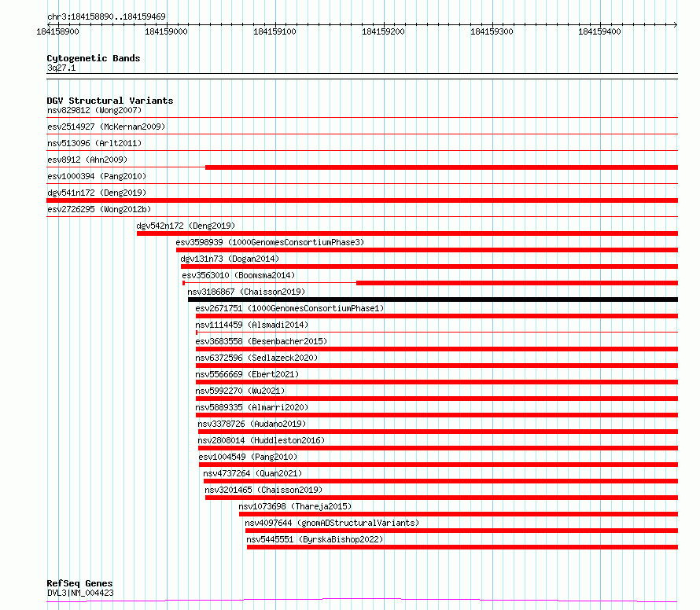Select variant nsv2808014 (Huddleston2016) label
The image size is (700, 610).
[261, 440]
